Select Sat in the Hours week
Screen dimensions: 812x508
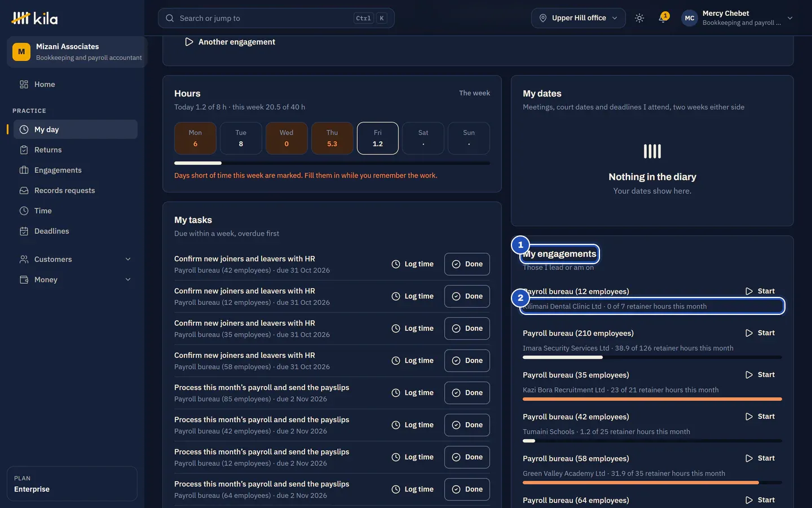coord(423,138)
